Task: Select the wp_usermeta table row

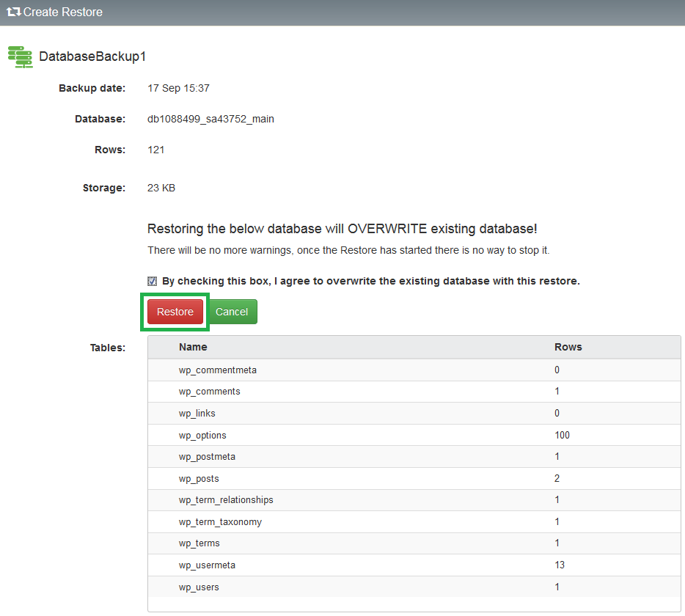Action: tap(414, 565)
